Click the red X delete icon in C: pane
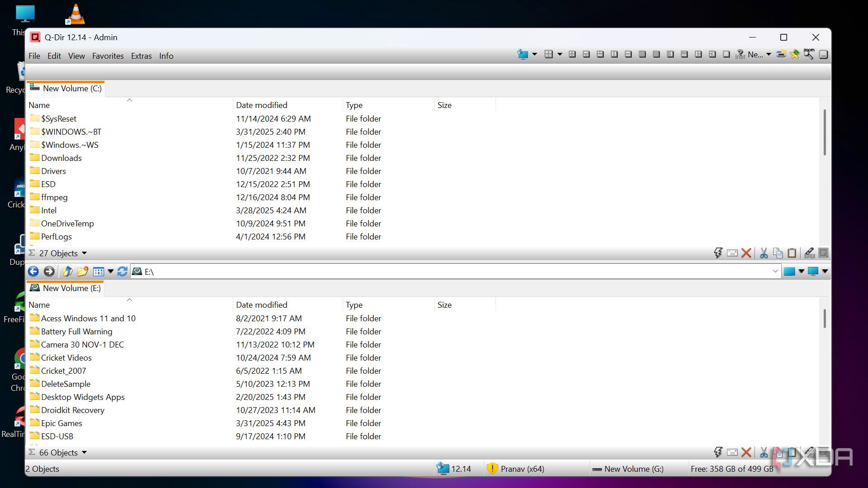Viewport: 868px width, 488px height. 746,253
